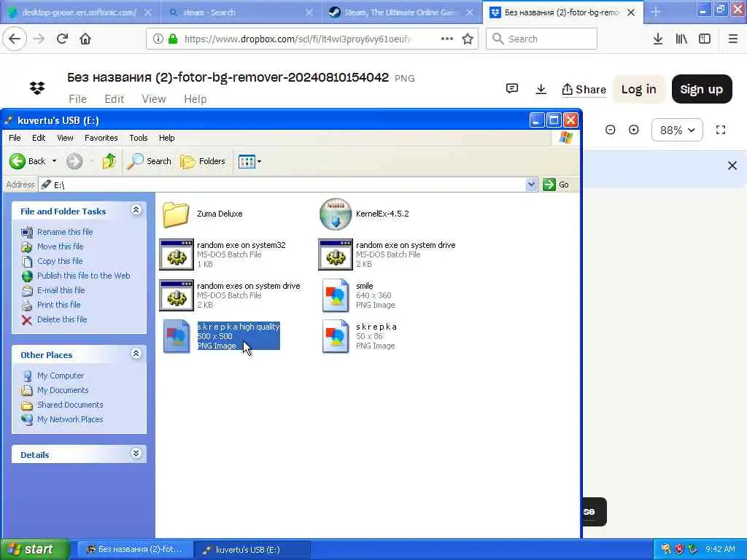This screenshot has width=747, height=560.
Task: Click kuvertu's USB taskbar button
Action: point(252,550)
